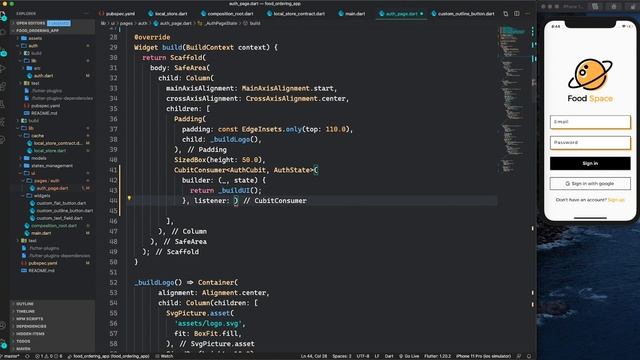Viewport: 640px width, 360px height.
Task: Switch to main.dart editor tab
Action: pos(352,13)
